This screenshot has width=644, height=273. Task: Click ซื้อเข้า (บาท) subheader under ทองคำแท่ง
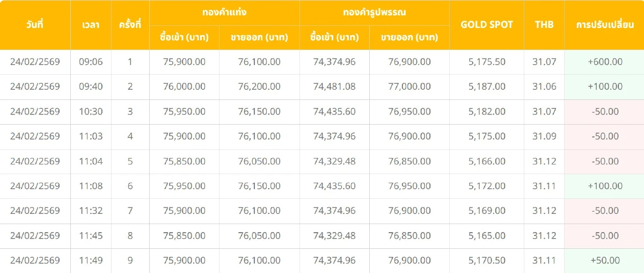(184, 38)
